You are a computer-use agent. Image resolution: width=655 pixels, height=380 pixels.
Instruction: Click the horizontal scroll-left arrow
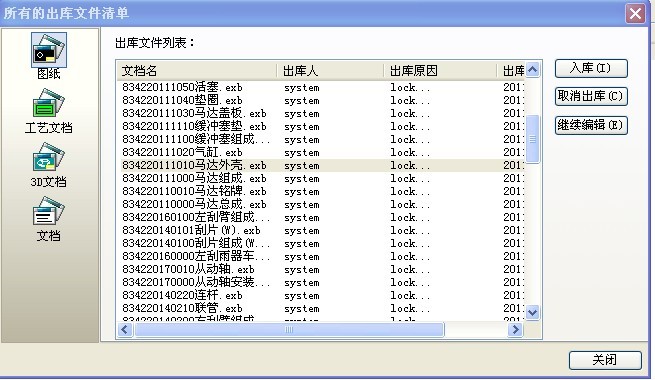124,330
